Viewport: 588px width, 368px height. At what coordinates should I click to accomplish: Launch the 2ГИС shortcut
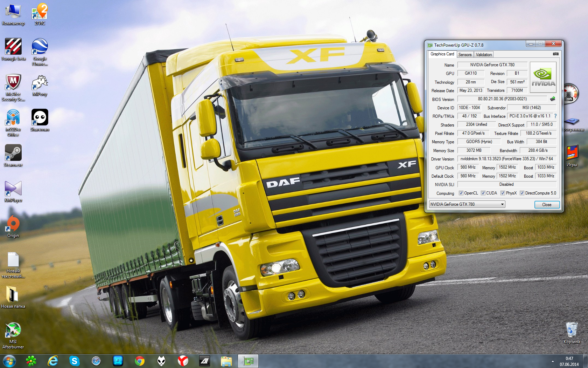40,15
